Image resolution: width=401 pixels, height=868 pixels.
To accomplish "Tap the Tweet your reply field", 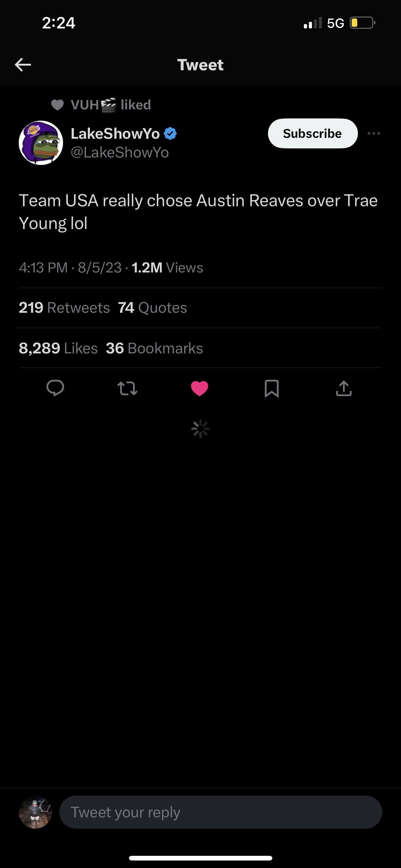I will [220, 812].
